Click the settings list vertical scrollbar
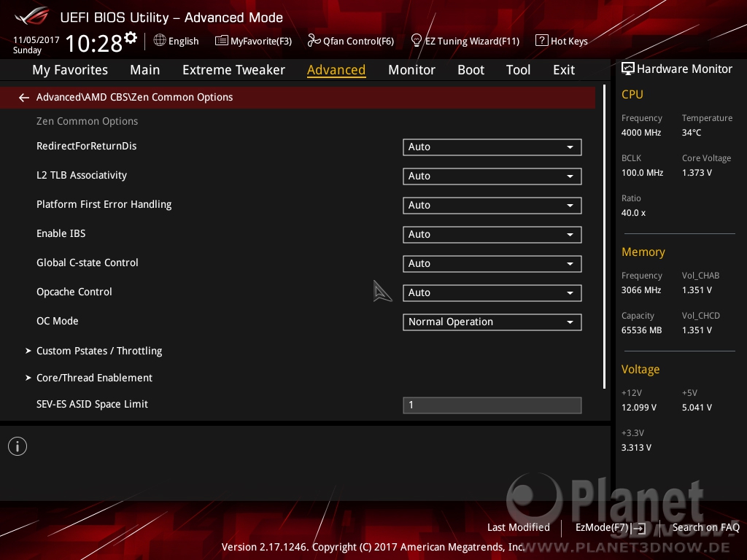 click(x=604, y=237)
